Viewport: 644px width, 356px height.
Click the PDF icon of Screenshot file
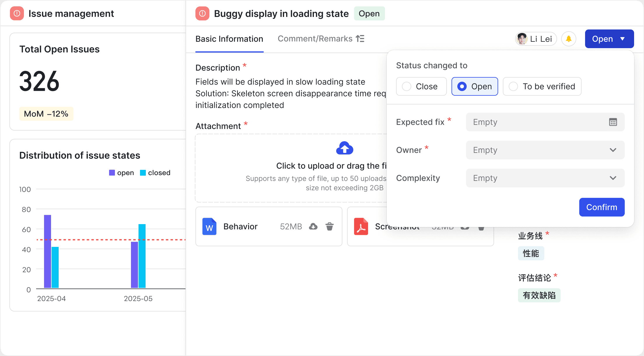point(361,226)
